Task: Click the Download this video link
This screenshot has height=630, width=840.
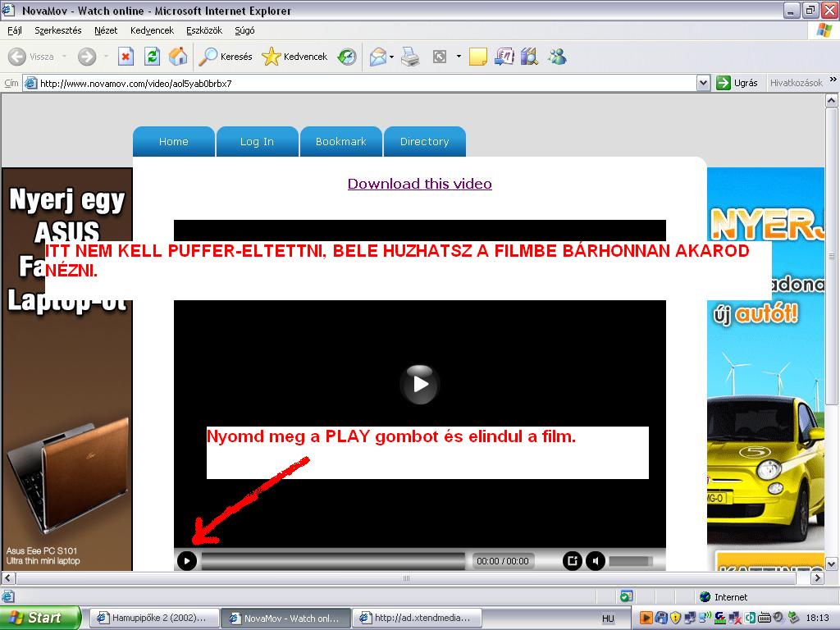Action: coord(419,184)
